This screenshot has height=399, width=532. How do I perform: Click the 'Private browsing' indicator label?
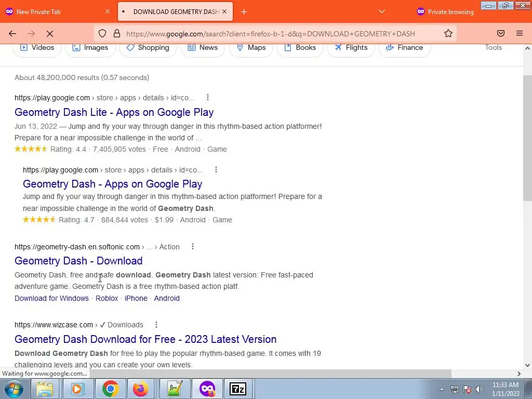pos(450,11)
